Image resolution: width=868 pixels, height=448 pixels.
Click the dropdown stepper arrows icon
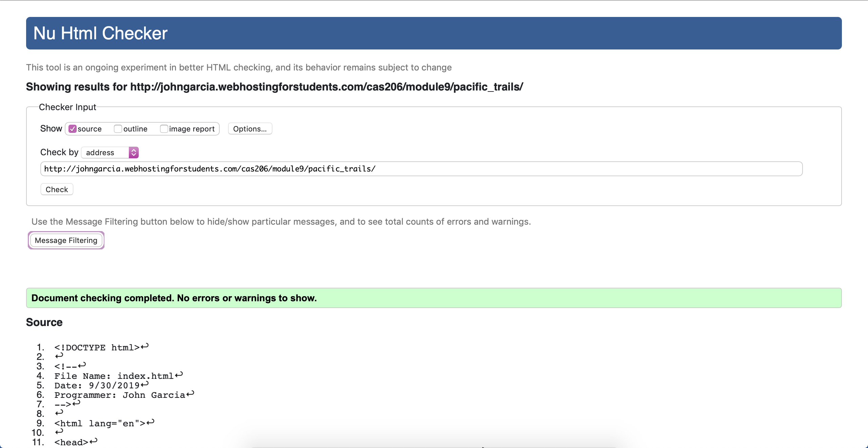(x=134, y=152)
